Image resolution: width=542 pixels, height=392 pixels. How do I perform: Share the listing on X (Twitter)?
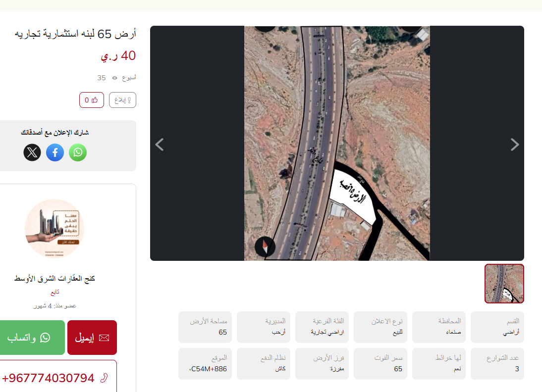[32, 152]
